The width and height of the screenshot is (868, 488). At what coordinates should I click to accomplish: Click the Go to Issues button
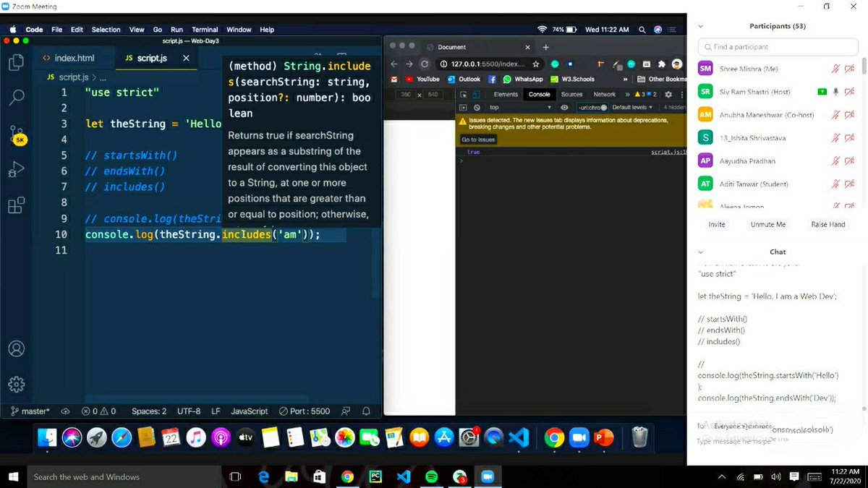(479, 139)
